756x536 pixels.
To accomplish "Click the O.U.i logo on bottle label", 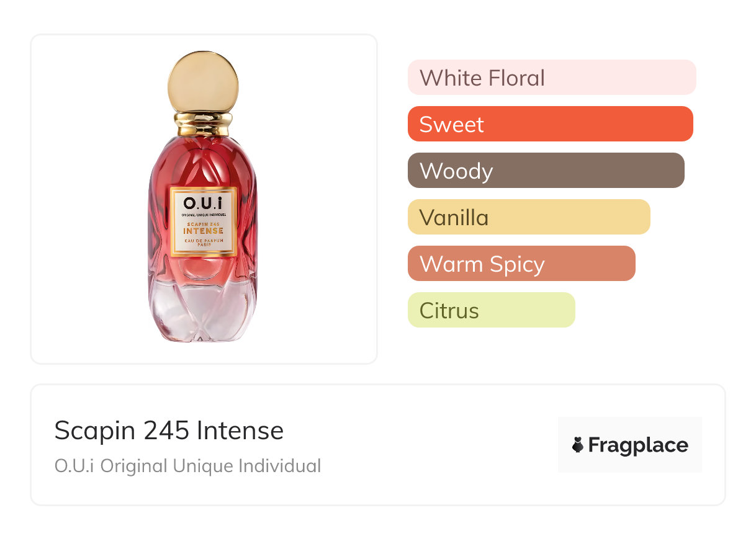I will point(203,203).
